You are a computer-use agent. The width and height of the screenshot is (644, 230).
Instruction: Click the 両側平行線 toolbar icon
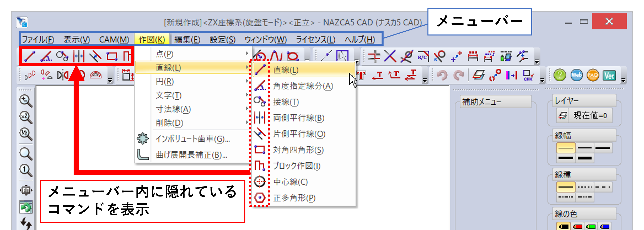(x=79, y=56)
